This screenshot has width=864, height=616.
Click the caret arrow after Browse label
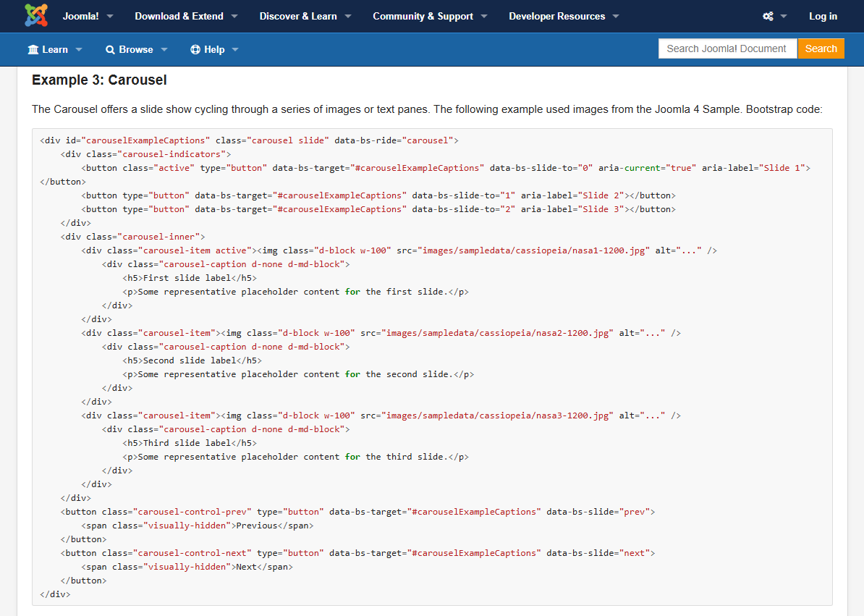164,50
